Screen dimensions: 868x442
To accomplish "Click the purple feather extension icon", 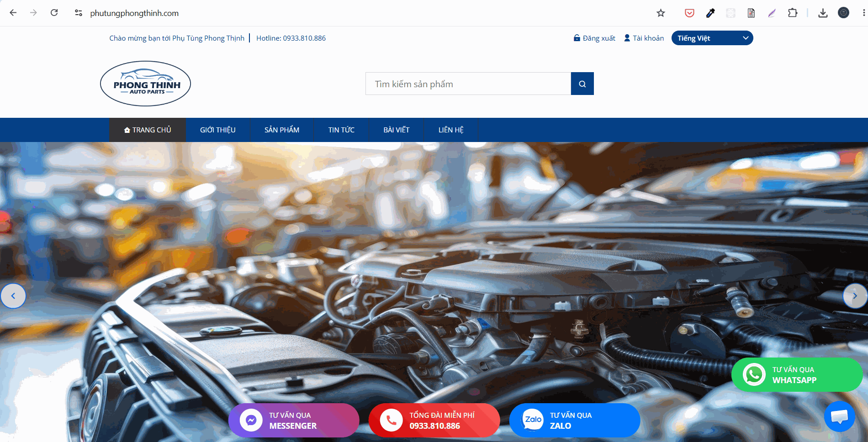I will tap(772, 13).
